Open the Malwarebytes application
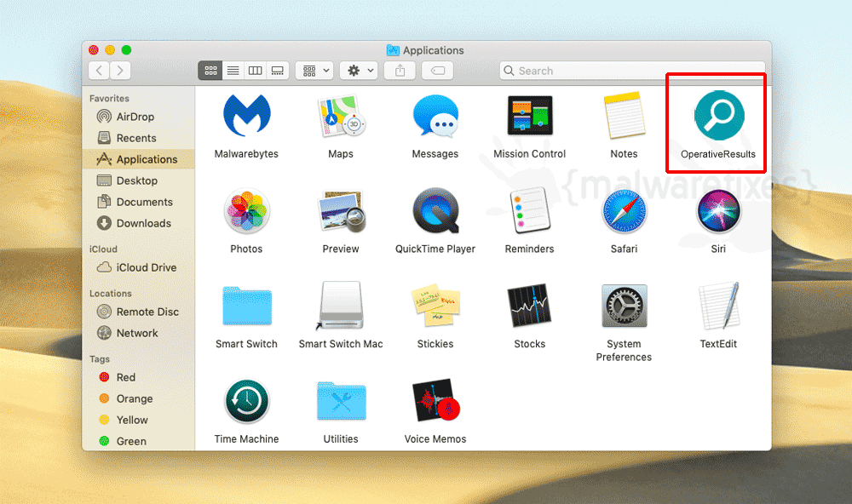 [x=247, y=115]
